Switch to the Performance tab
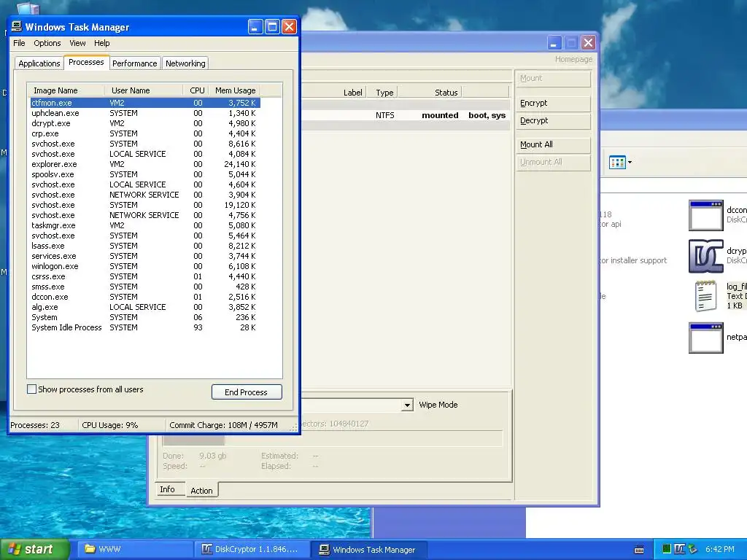 pos(135,63)
